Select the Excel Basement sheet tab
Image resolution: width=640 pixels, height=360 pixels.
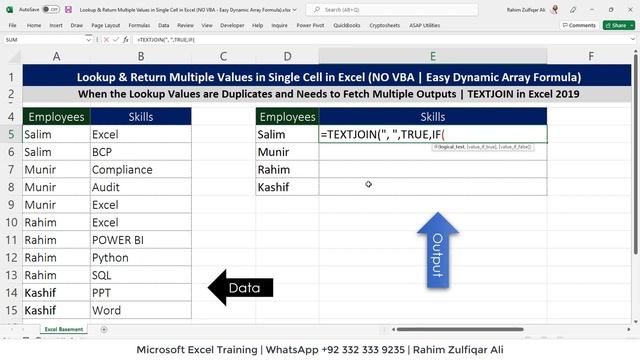[x=64, y=329]
